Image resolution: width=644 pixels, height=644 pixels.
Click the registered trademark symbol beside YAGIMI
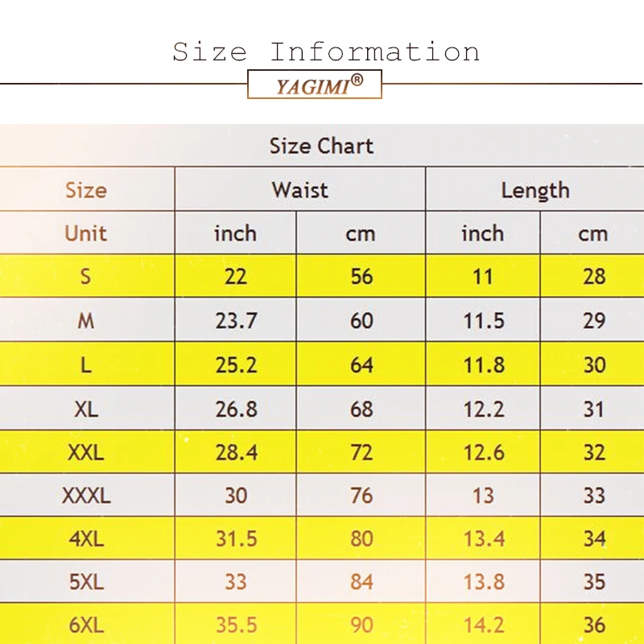tap(357, 80)
